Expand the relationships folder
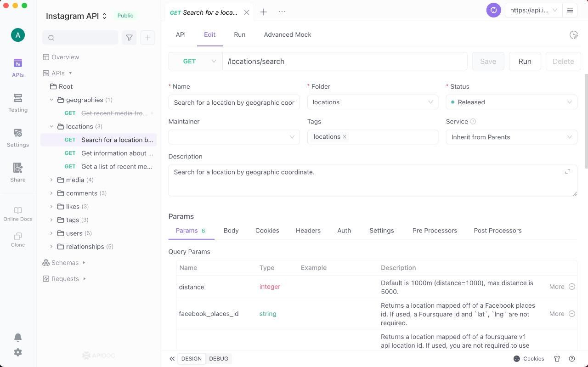This screenshot has height=367, width=588. (x=51, y=246)
